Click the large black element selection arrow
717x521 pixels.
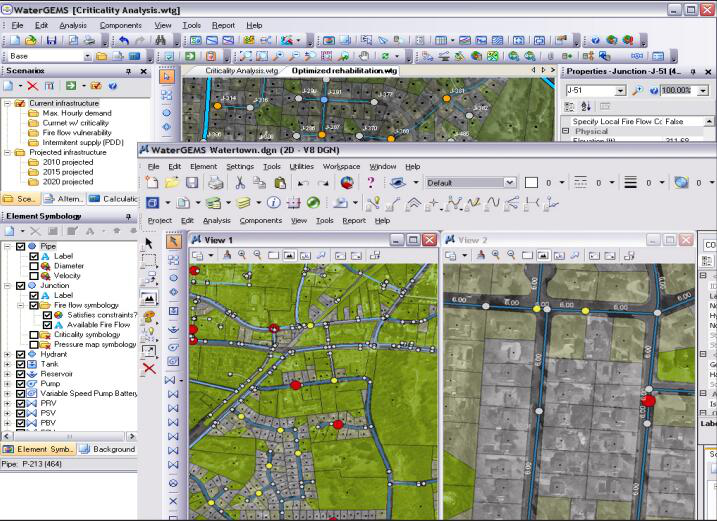149,242
